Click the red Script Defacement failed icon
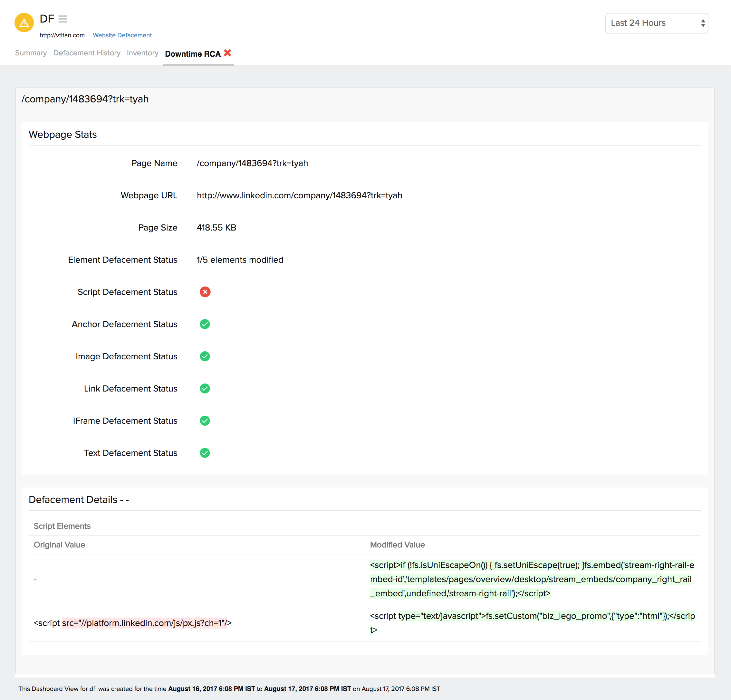This screenshot has height=700, width=731. click(205, 292)
